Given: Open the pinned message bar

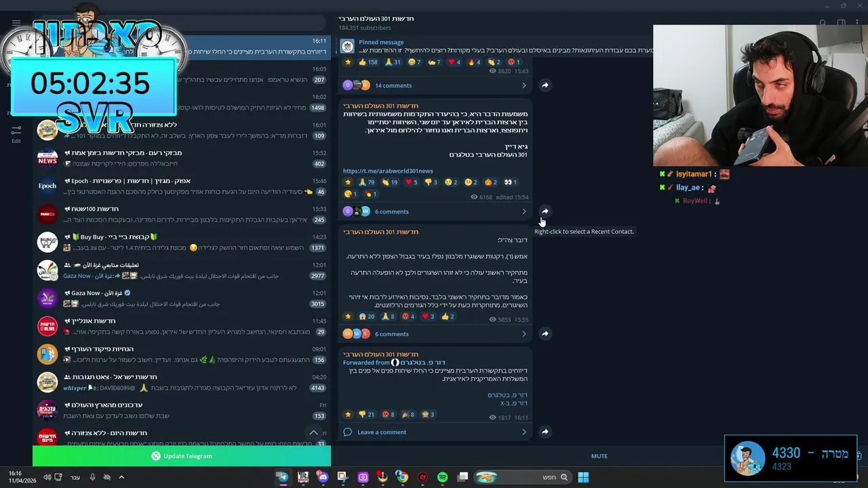Looking at the screenshot, I should coord(495,46).
